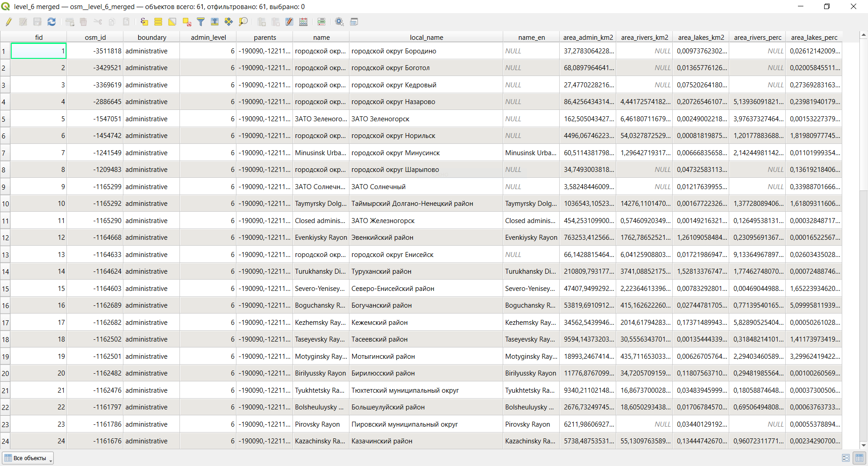Open select features by expression tool

144,22
